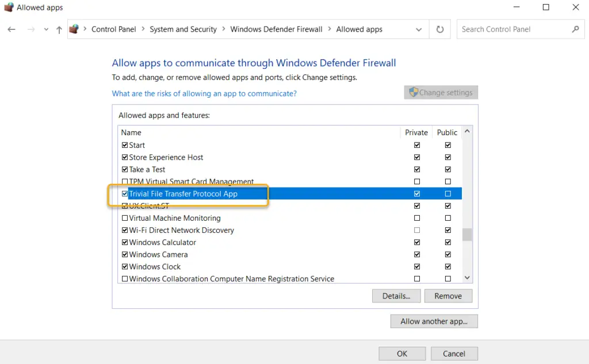This screenshot has width=589, height=364.
Task: Toggle Trivial File Transfer Protocol App checkbox
Action: pos(125,194)
